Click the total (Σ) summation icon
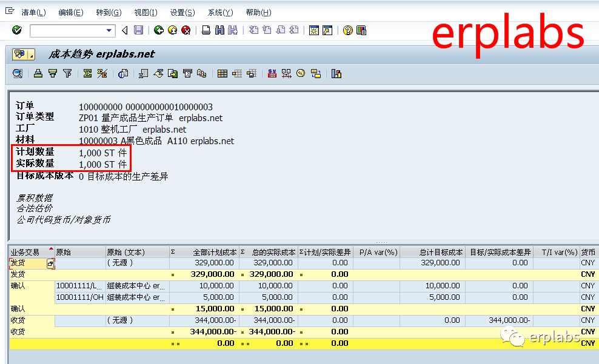This screenshot has width=599, height=364. [87, 73]
